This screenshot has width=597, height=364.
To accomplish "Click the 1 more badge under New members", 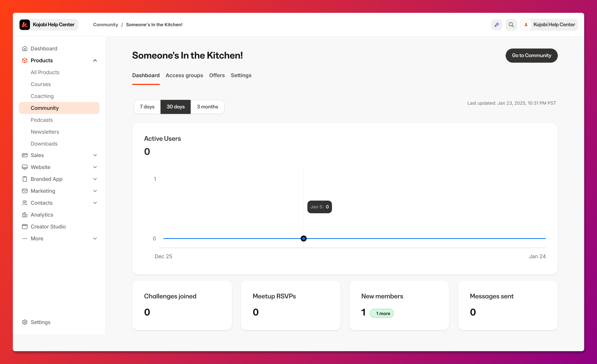I will point(382,313).
